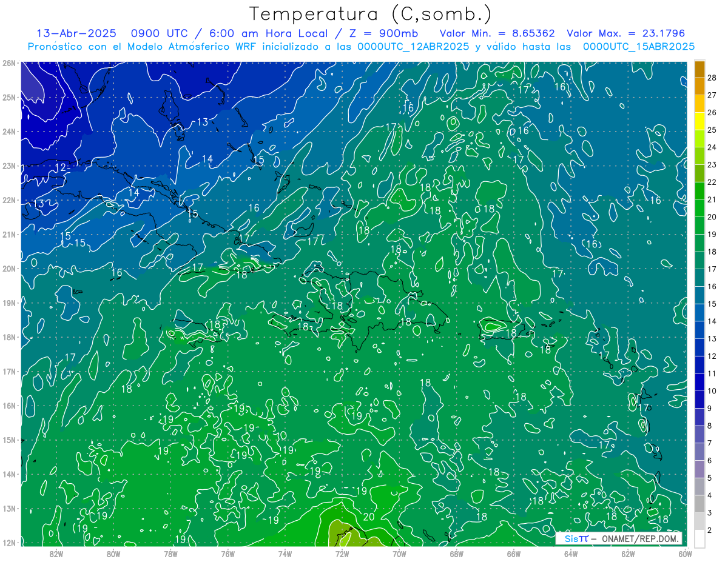
Task: Click the 60W longitude axis label
Action: (686, 553)
